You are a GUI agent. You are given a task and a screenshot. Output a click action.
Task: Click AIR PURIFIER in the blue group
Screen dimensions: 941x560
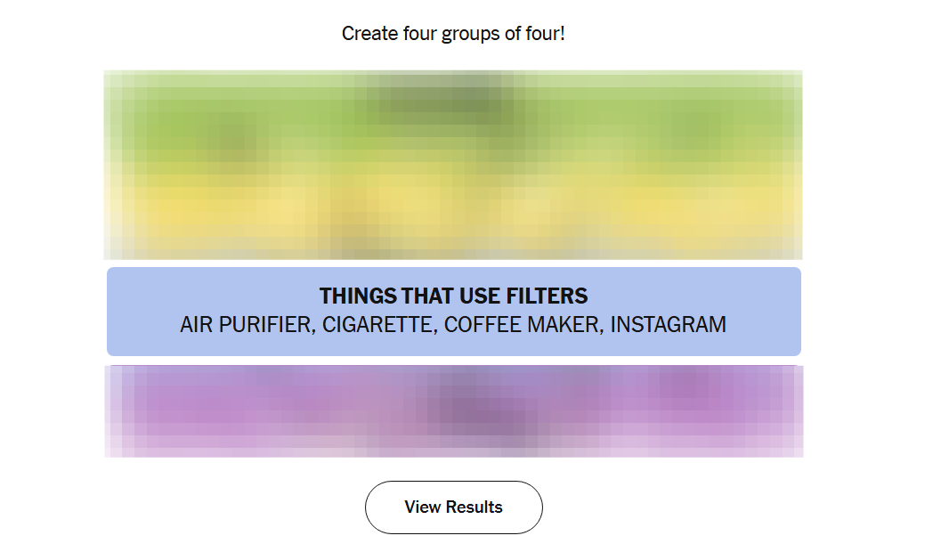pos(247,325)
